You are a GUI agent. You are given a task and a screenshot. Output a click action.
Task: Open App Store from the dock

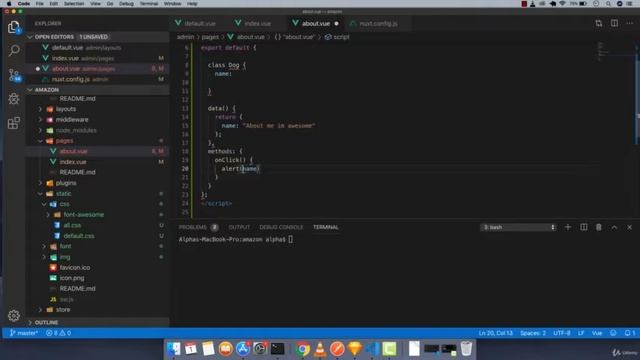(x=242, y=349)
